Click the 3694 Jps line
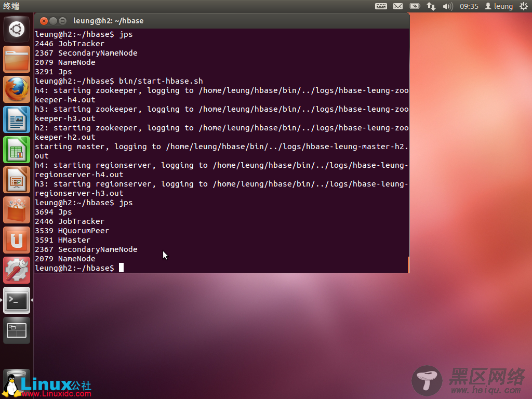 point(54,212)
